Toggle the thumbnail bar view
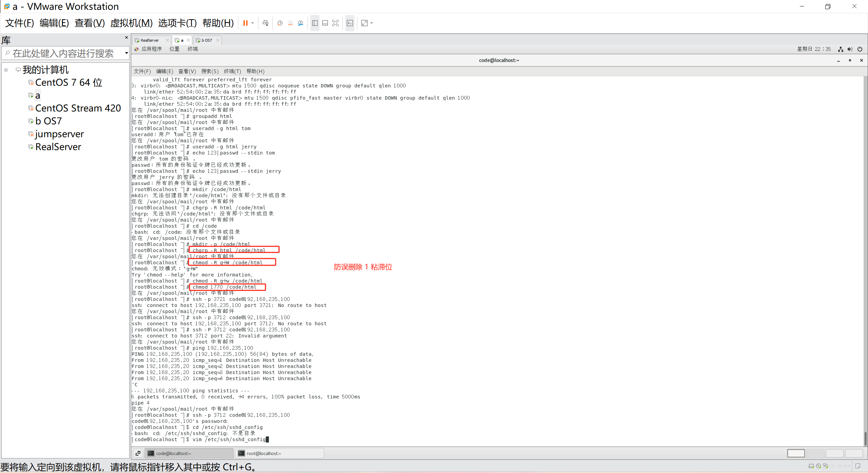868x473 pixels. click(x=325, y=23)
